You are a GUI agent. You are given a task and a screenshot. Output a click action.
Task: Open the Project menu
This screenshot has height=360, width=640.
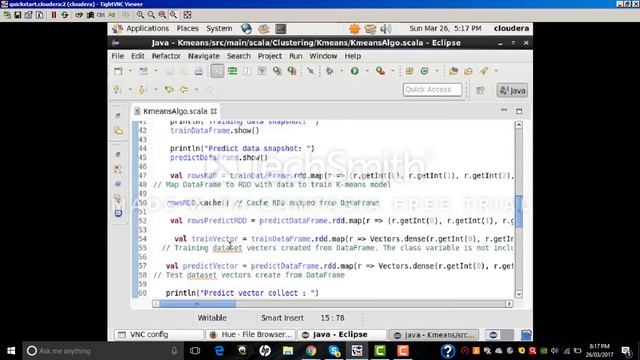[270, 56]
